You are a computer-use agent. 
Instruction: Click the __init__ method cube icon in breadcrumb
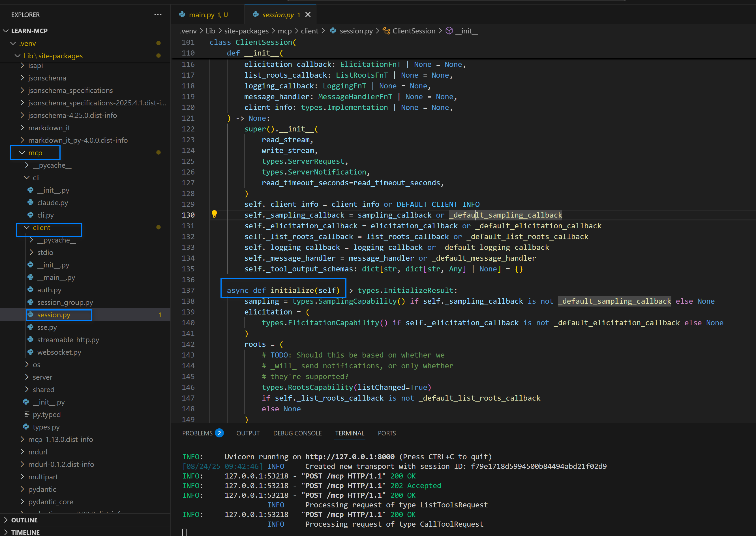click(x=449, y=31)
